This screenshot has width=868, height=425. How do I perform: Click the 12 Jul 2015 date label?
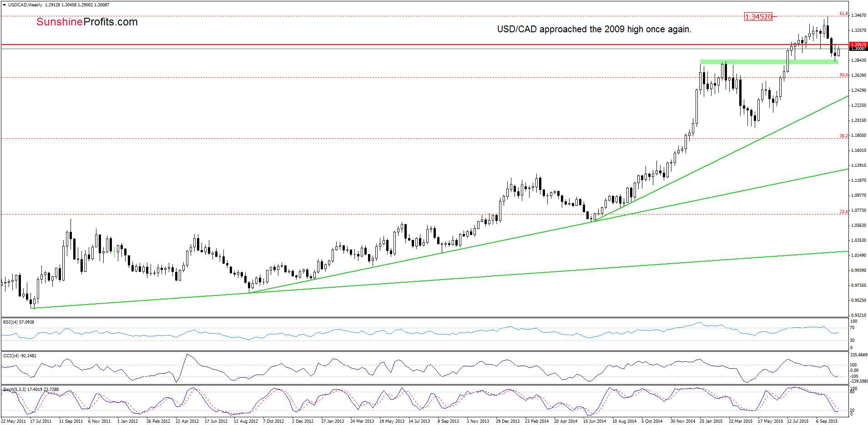[x=798, y=421]
